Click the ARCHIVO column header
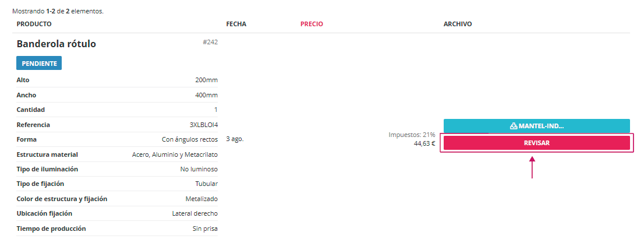 (x=458, y=24)
